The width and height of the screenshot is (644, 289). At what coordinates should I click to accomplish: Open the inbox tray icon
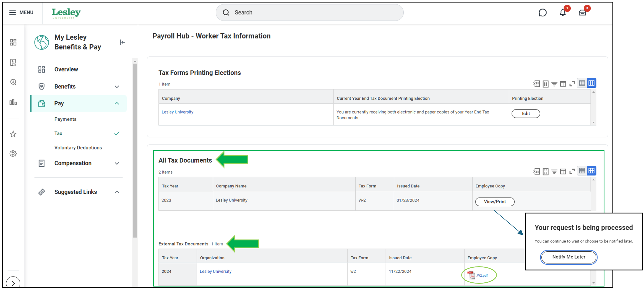[582, 13]
